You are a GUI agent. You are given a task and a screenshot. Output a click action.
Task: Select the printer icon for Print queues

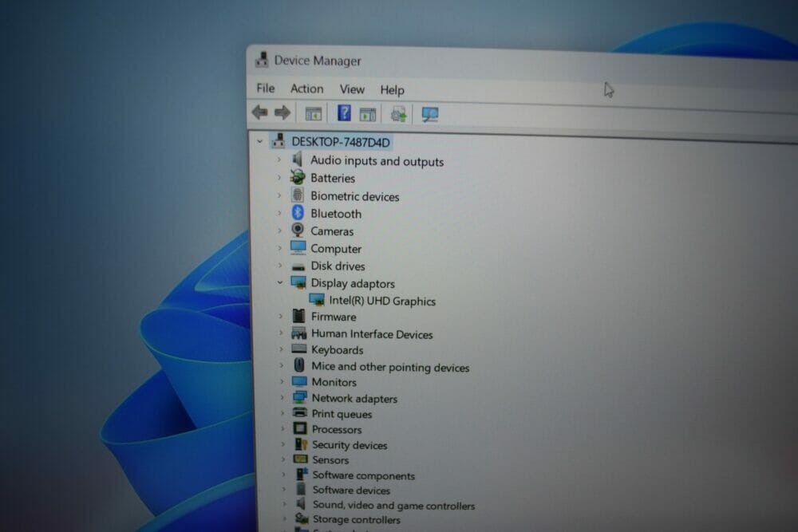300,412
